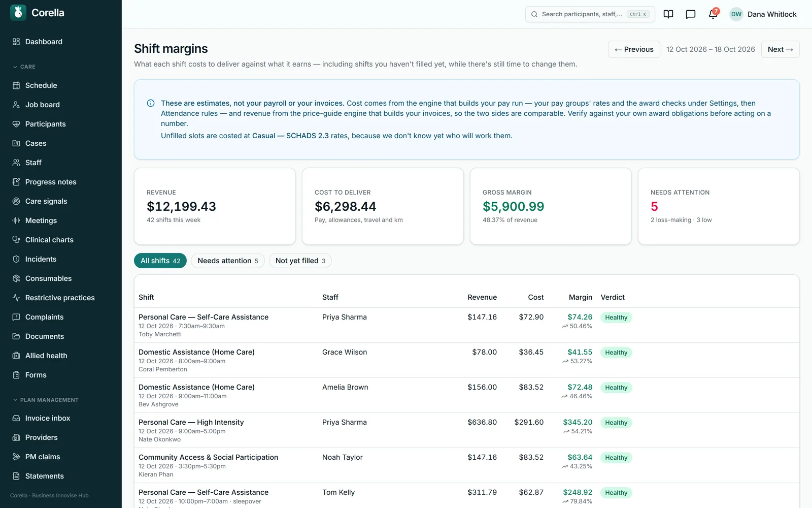
Task: Open the Participants heart icon
Action: click(16, 124)
